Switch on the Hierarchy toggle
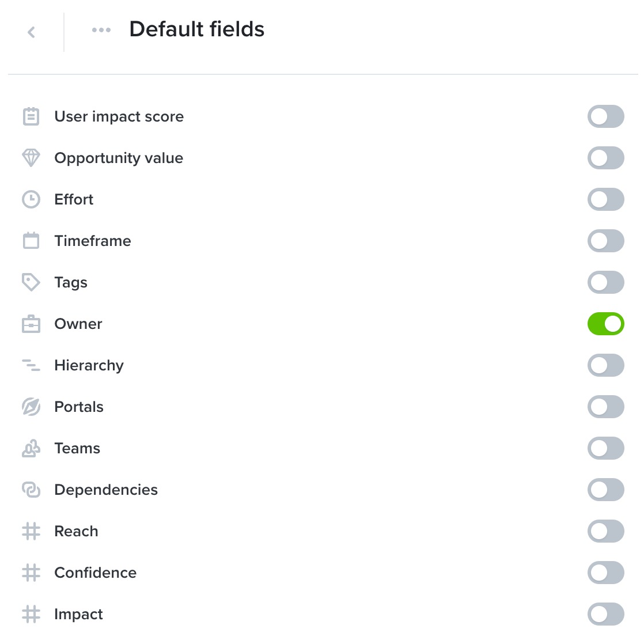This screenshot has width=644, height=644. tap(606, 365)
